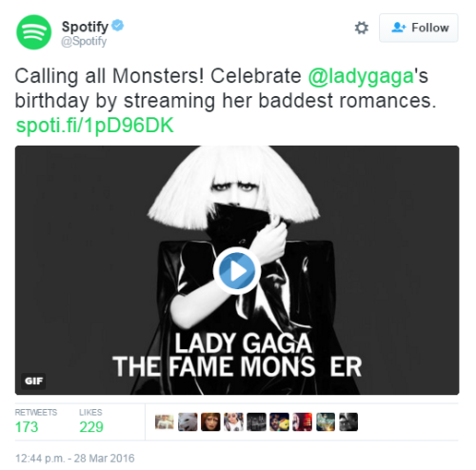Screen dimensions: 476x470
Task: Play the Lady Gaga GIF
Action: pyautogui.click(x=237, y=270)
